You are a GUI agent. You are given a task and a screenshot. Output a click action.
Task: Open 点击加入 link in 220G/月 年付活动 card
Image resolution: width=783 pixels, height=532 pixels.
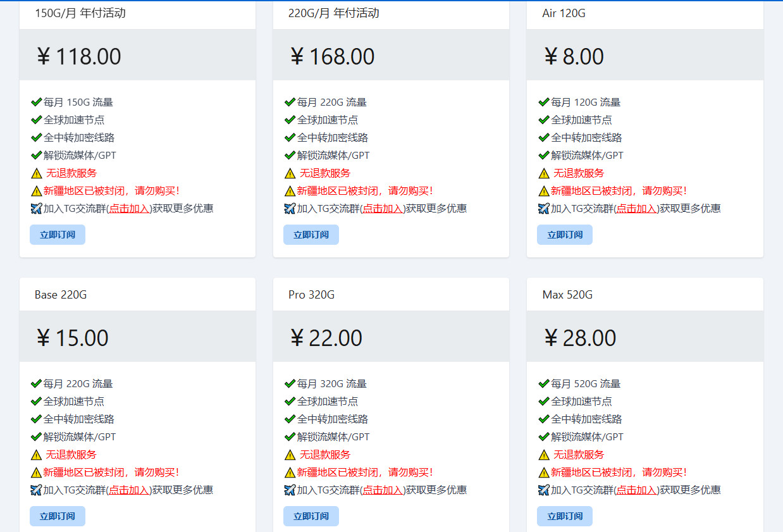[x=383, y=209]
